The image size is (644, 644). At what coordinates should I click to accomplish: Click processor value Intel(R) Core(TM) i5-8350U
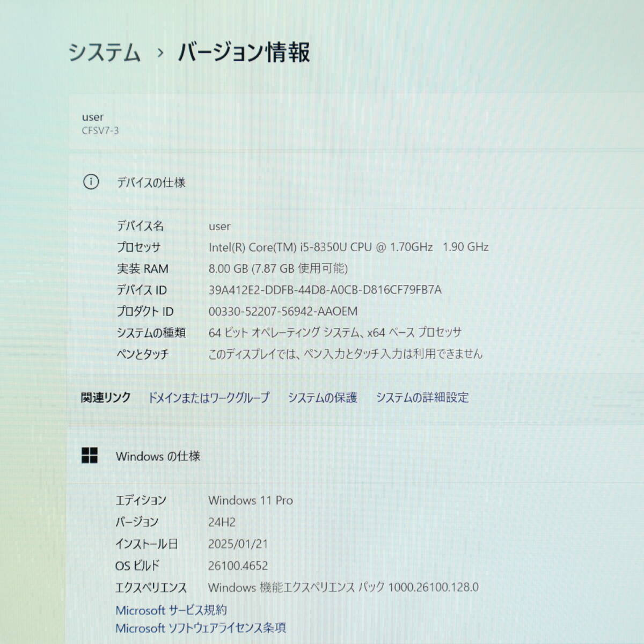click(x=348, y=247)
